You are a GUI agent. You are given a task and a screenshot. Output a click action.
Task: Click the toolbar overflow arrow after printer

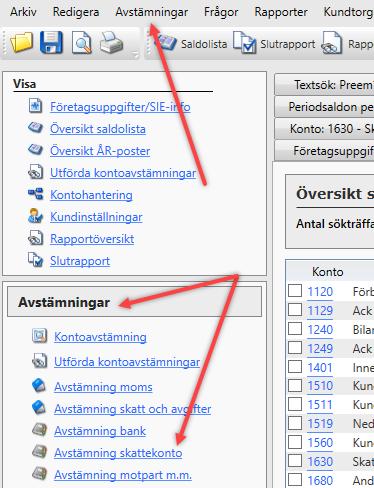point(135,54)
